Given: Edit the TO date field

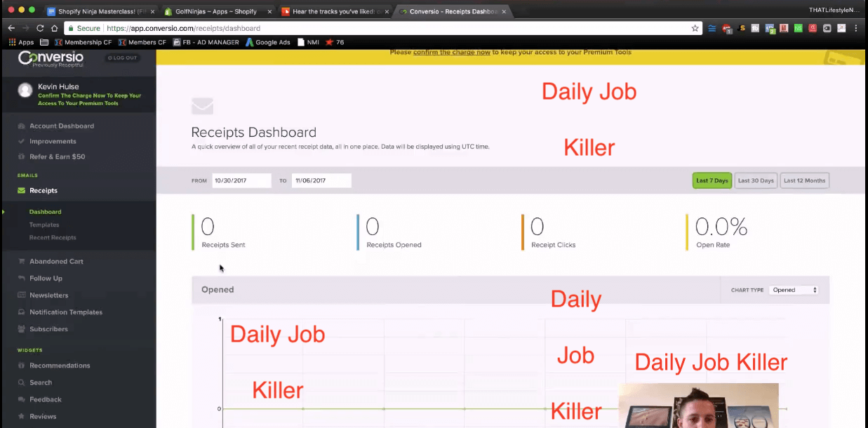Looking at the screenshot, I should click(x=321, y=180).
